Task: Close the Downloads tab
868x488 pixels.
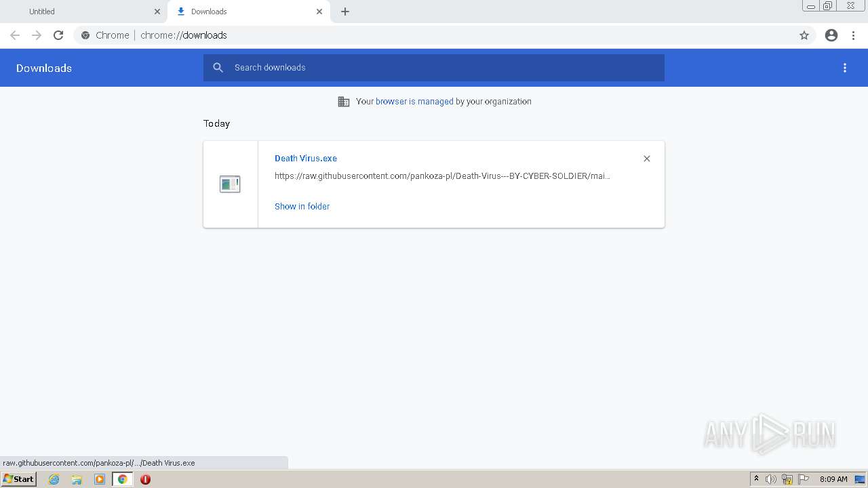Action: [319, 12]
